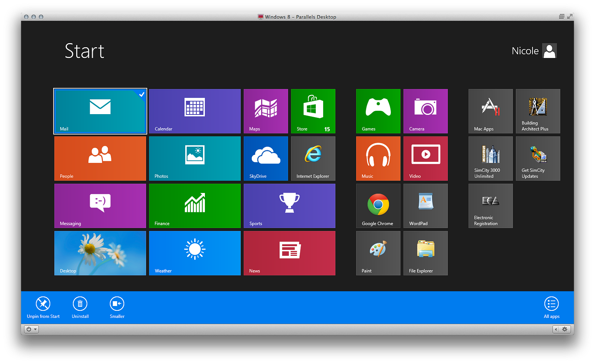
Task: Open the Music headphones tile
Action: tap(378, 158)
